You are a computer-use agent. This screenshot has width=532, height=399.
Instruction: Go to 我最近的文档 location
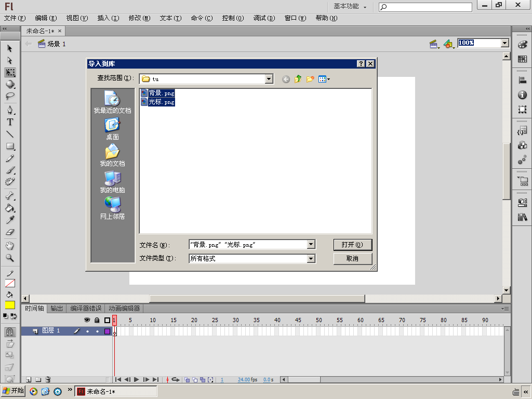[112, 102]
